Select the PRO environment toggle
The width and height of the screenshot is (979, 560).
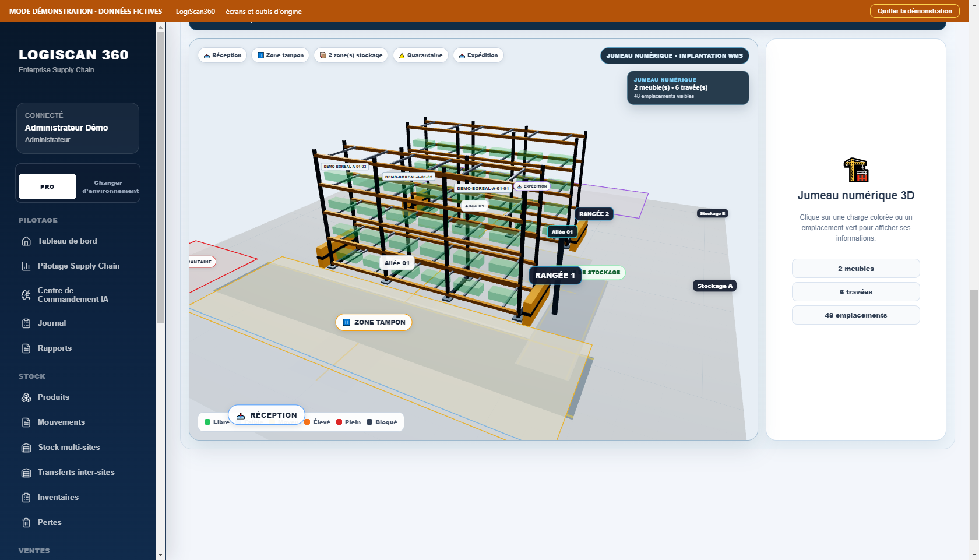(x=47, y=186)
